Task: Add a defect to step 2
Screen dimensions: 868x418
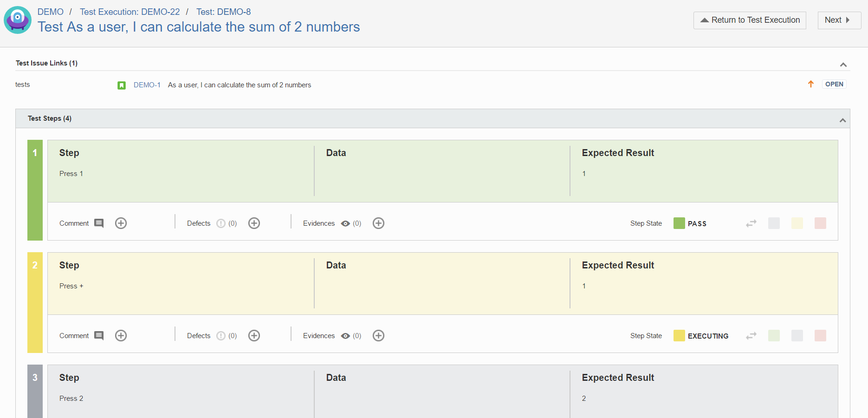Action: point(254,336)
